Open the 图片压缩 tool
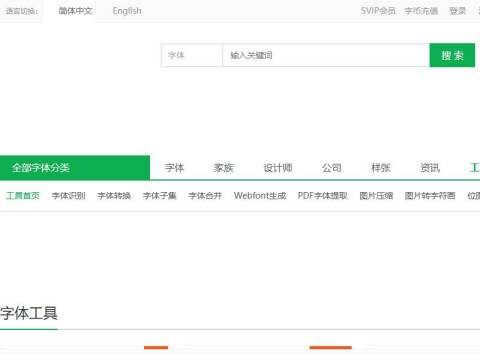 376,196
